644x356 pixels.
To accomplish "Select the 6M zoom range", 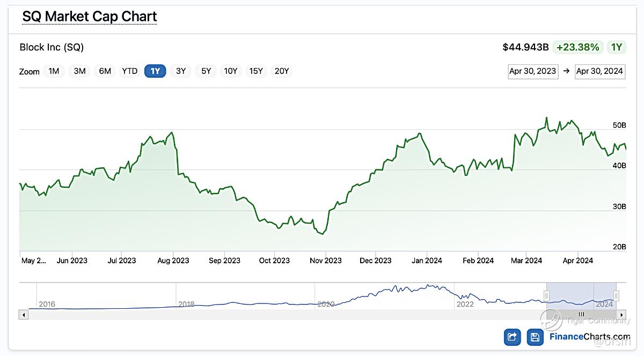I will (x=105, y=71).
